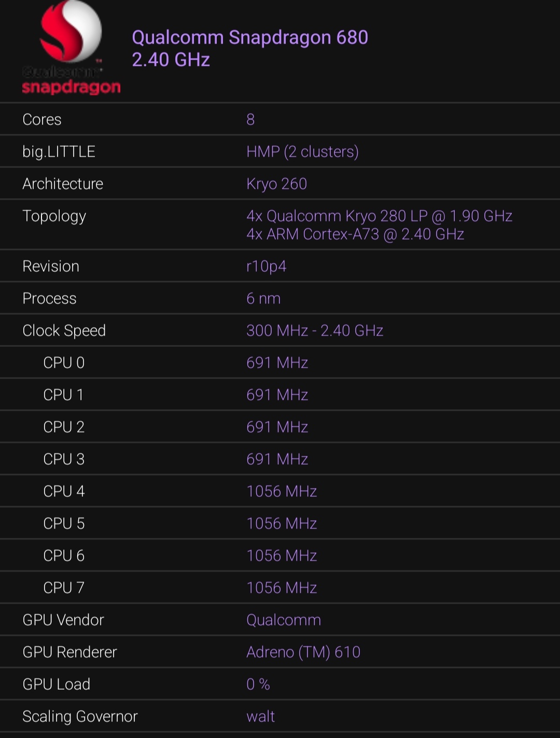
Task: Tap the Topology row label
Action: pos(54,216)
